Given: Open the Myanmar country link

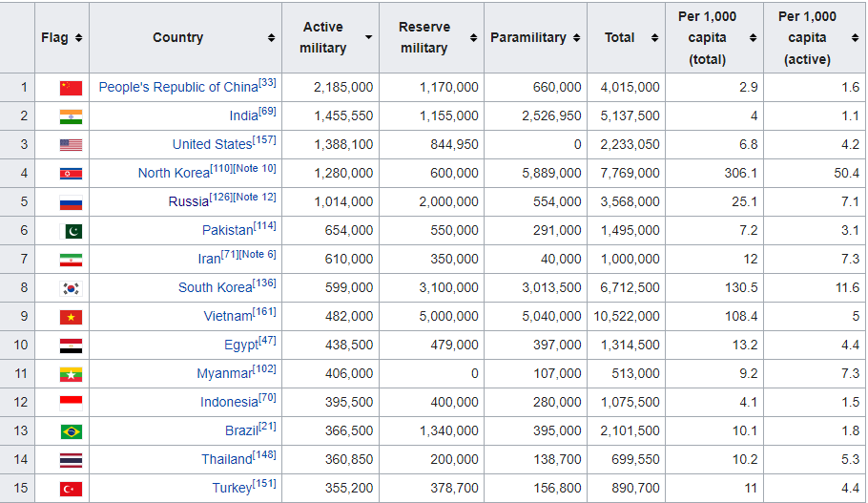Looking at the screenshot, I should (224, 374).
